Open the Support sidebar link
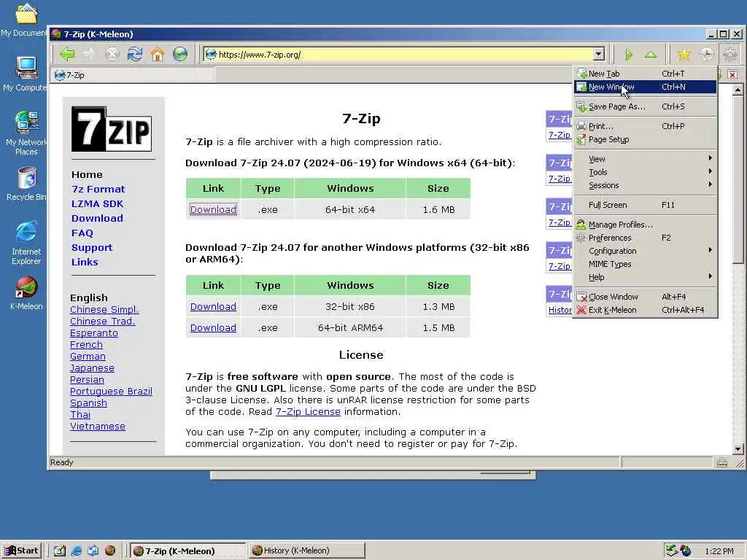The width and height of the screenshot is (747, 560). coord(92,248)
